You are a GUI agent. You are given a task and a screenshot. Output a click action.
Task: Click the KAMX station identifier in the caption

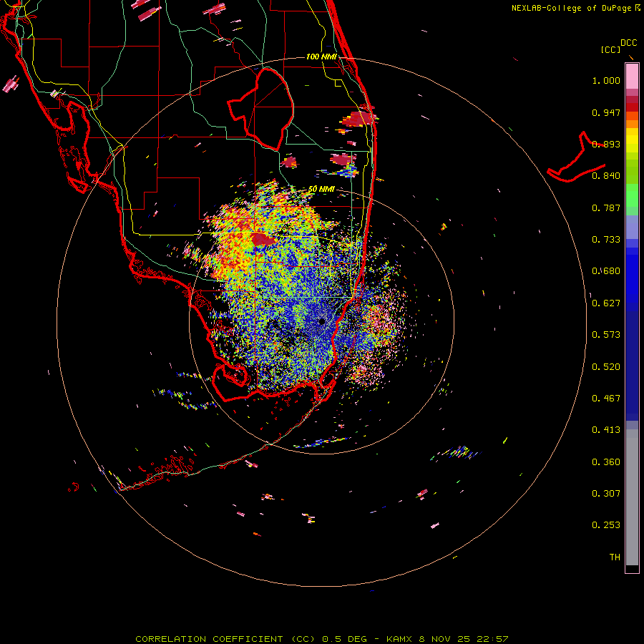[x=399, y=639]
